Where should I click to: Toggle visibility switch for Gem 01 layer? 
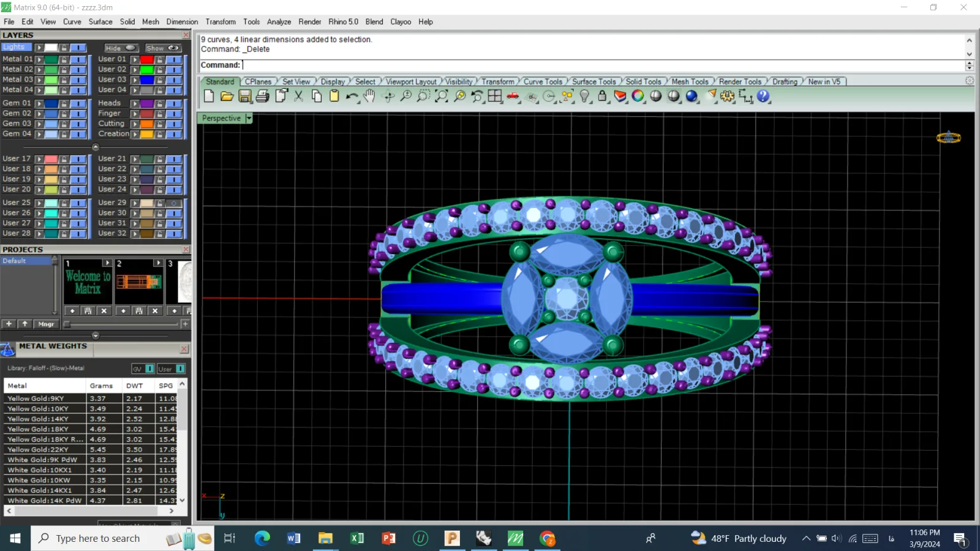pos(78,103)
